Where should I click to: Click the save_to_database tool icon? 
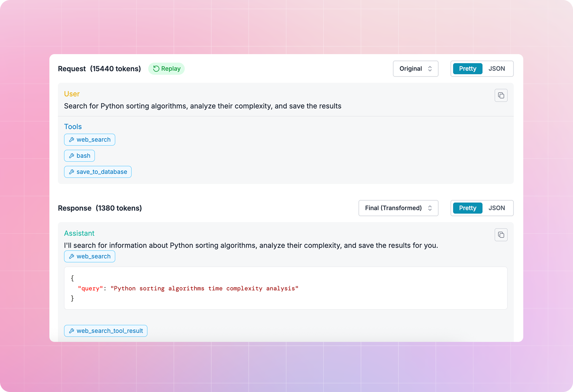pos(71,172)
